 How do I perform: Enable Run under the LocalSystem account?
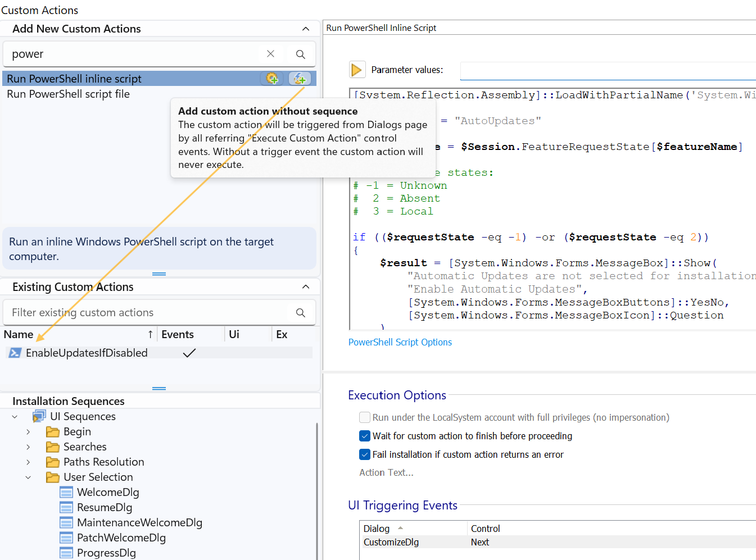[365, 417]
